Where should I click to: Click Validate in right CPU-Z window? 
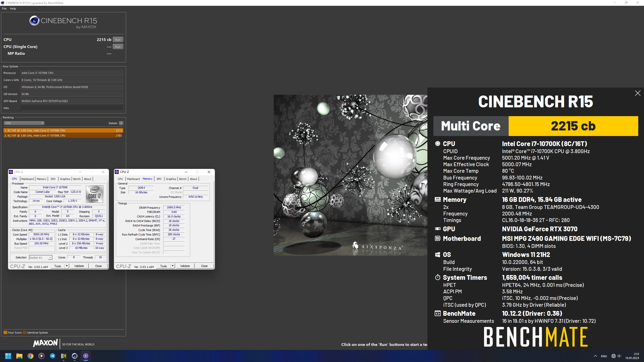tap(185, 266)
